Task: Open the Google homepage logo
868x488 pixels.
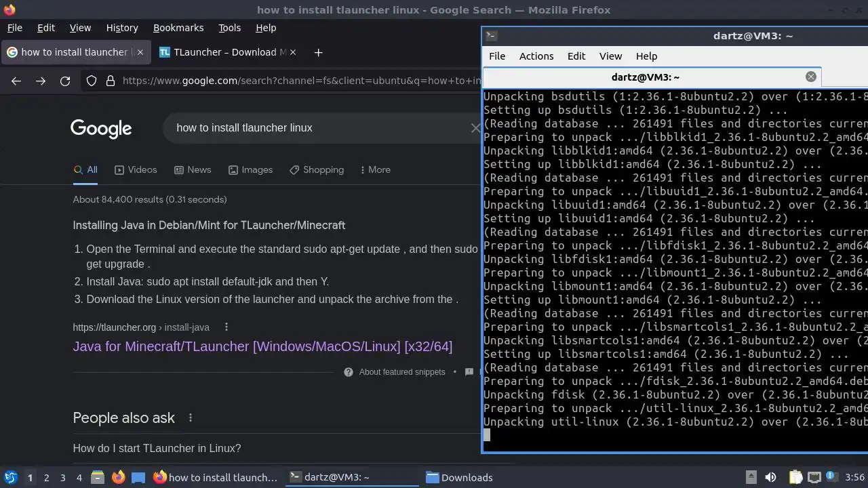Action: point(101,128)
